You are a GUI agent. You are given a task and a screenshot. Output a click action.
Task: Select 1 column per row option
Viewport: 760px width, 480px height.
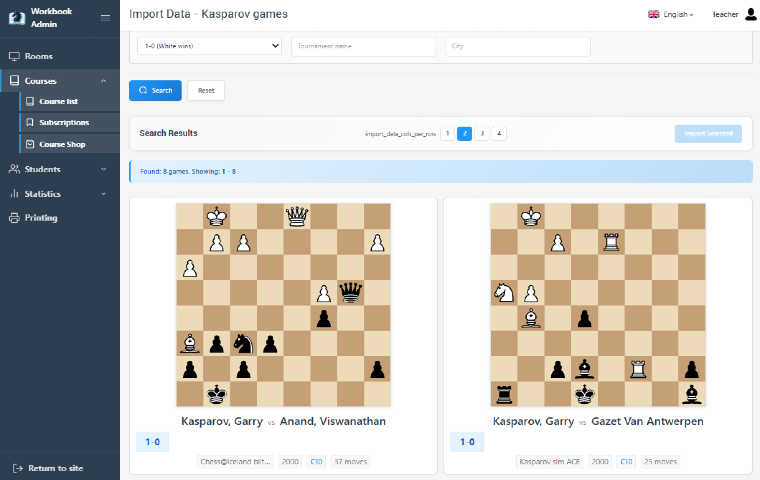tap(447, 133)
